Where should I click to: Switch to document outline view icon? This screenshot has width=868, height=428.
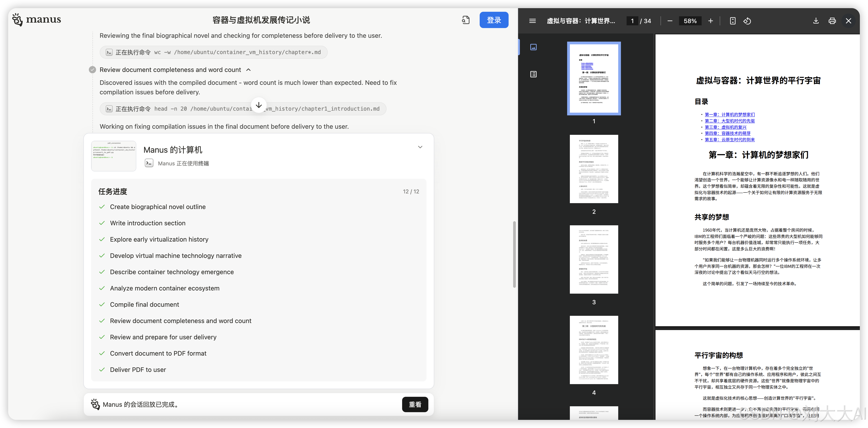click(x=533, y=74)
